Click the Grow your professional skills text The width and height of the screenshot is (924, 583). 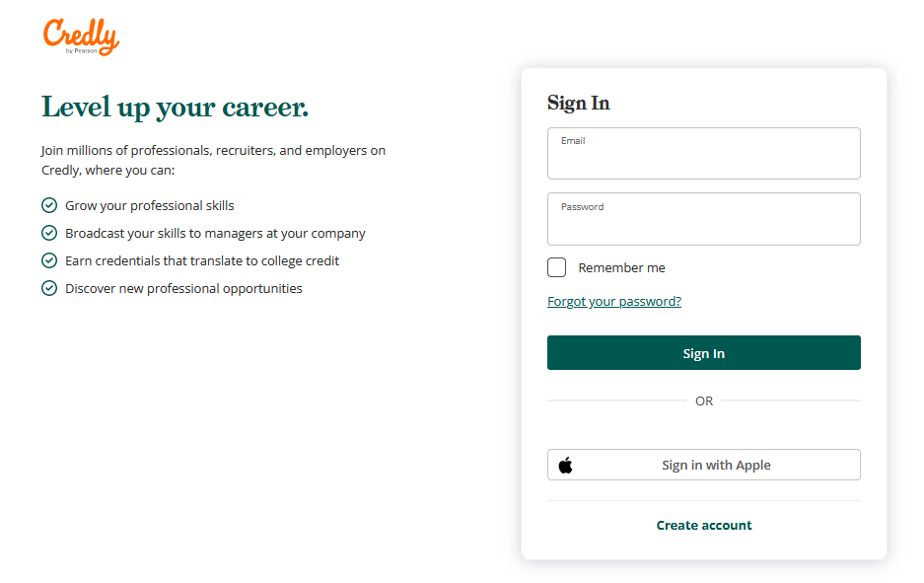150,206
